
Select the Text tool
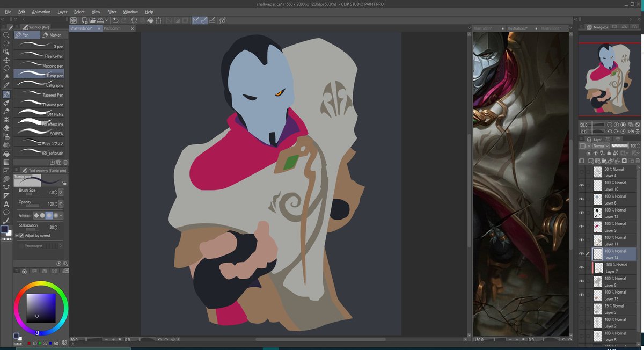point(6,204)
